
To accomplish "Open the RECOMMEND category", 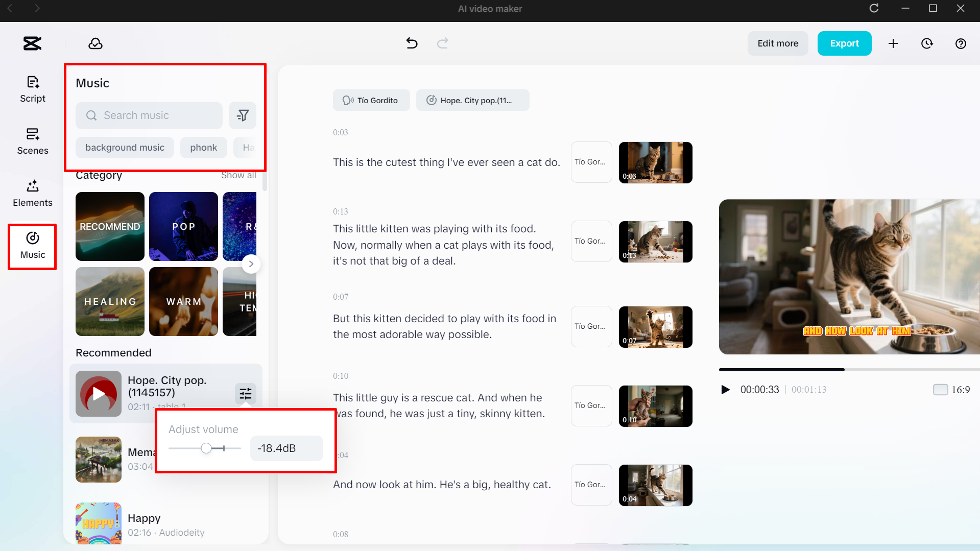I will click(x=110, y=226).
